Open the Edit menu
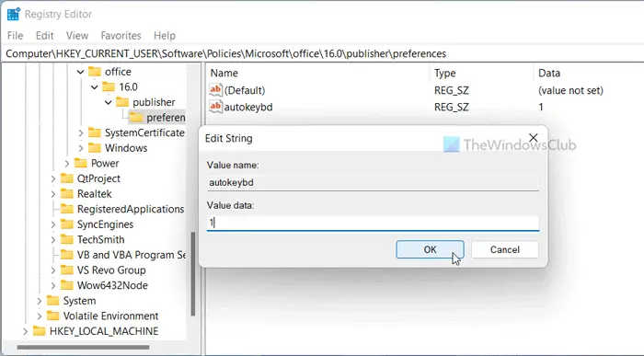Viewport: 644px width, 356px height. pyautogui.click(x=44, y=36)
